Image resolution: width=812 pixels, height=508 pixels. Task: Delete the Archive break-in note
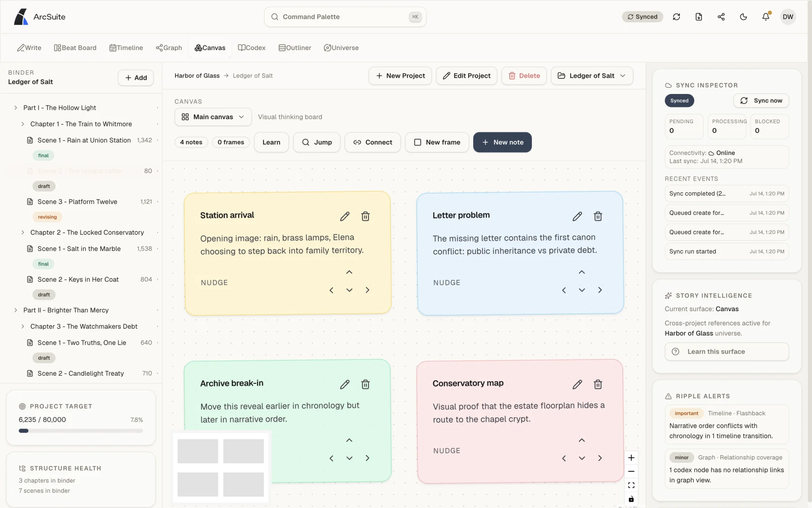365,384
